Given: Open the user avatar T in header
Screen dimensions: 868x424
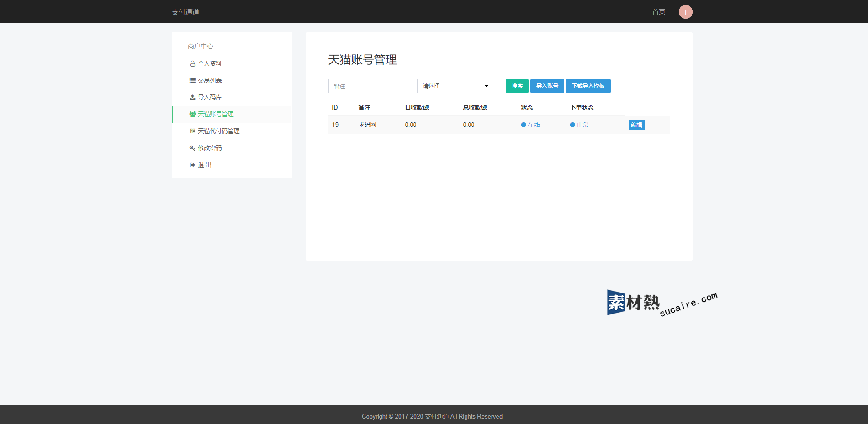Looking at the screenshot, I should click(x=685, y=12).
